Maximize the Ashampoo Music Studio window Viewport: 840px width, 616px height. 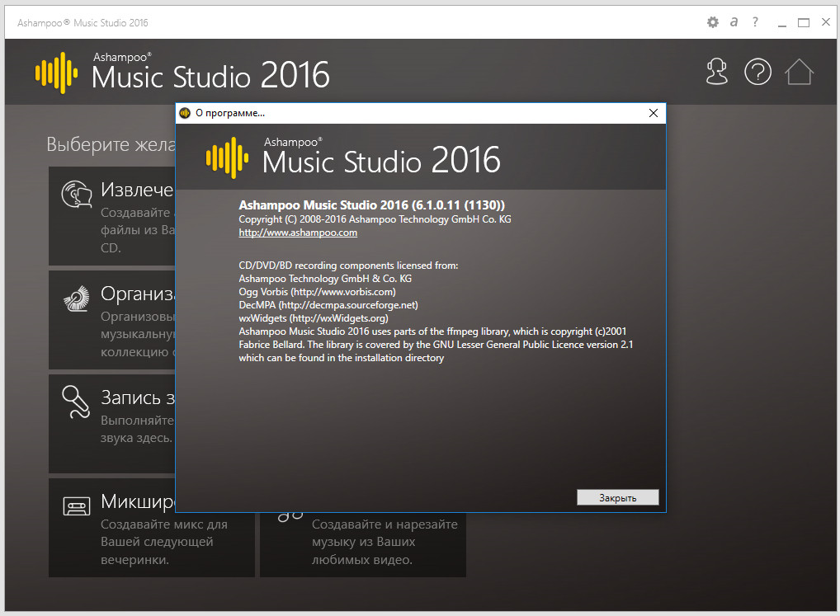pos(803,22)
